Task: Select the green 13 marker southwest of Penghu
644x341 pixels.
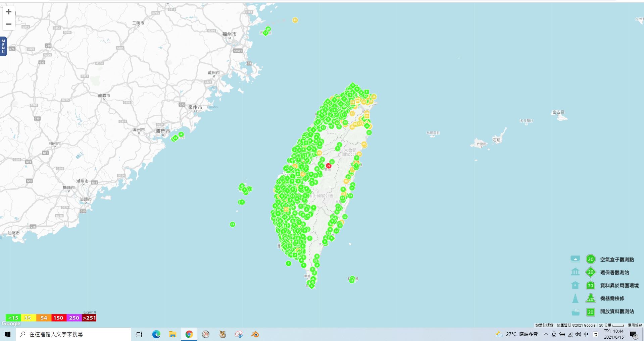Action: 233,224
